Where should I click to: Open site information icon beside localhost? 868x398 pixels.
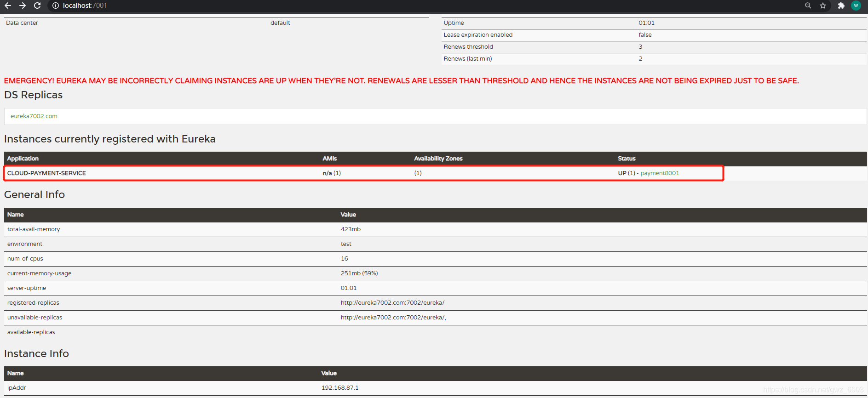56,6
